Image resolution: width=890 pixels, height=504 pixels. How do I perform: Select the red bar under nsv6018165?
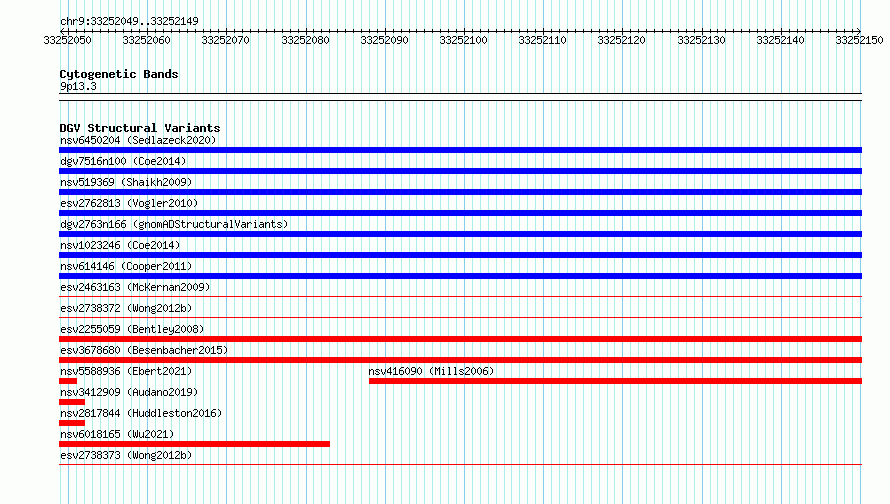click(x=194, y=444)
